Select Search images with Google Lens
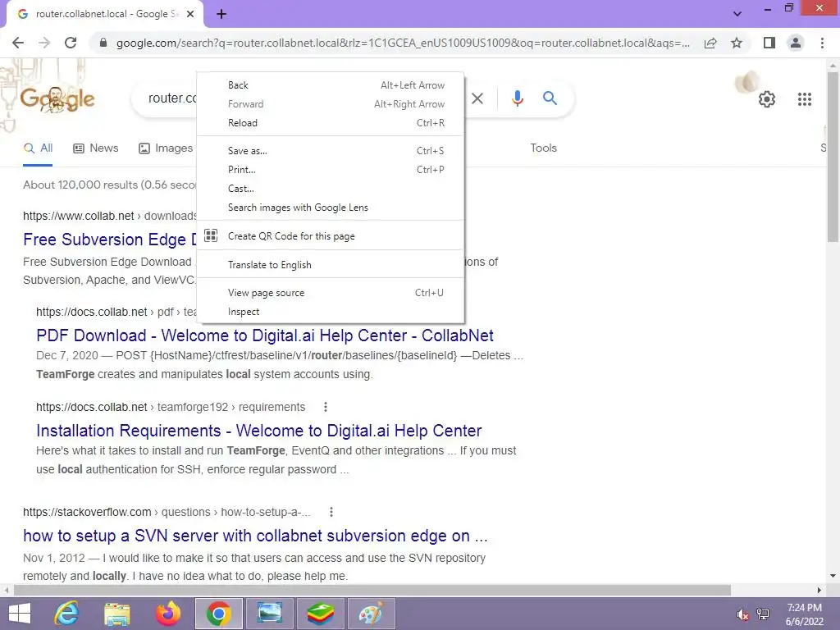Image resolution: width=840 pixels, height=630 pixels. [x=331, y=208]
